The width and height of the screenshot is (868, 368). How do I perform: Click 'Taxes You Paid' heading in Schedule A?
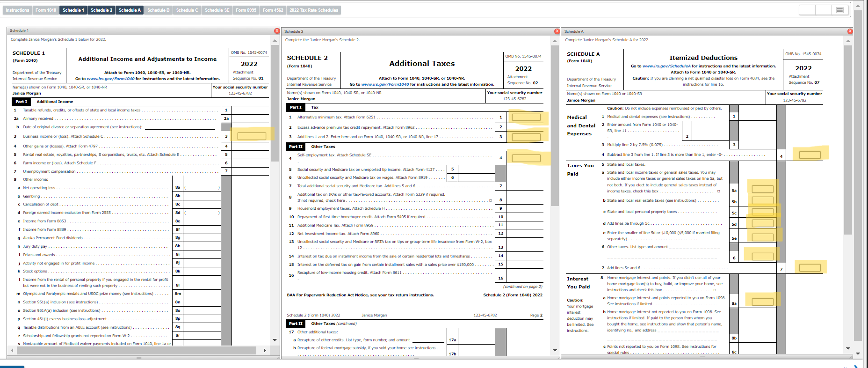tap(580, 169)
